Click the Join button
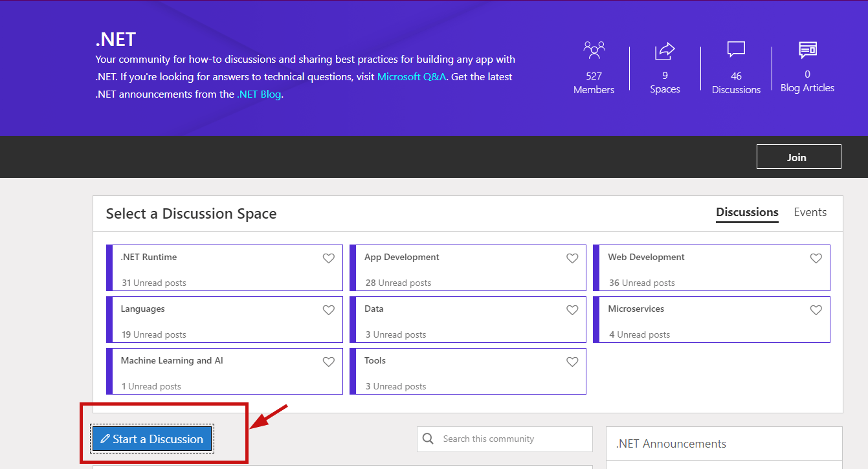The height and width of the screenshot is (469, 868). point(799,157)
